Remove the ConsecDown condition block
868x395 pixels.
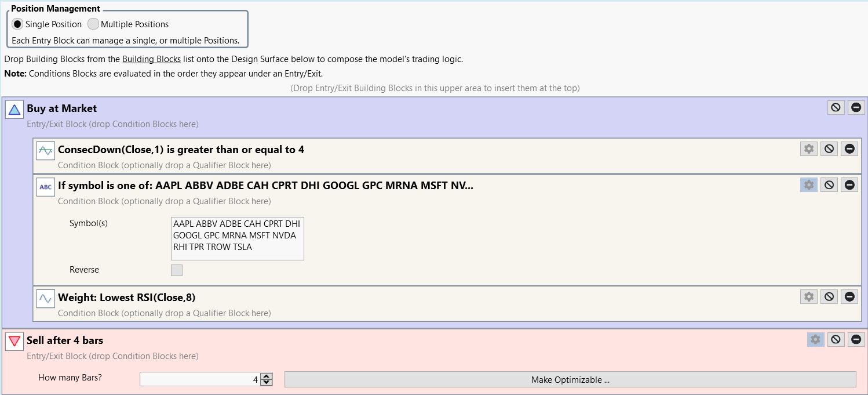pyautogui.click(x=849, y=149)
